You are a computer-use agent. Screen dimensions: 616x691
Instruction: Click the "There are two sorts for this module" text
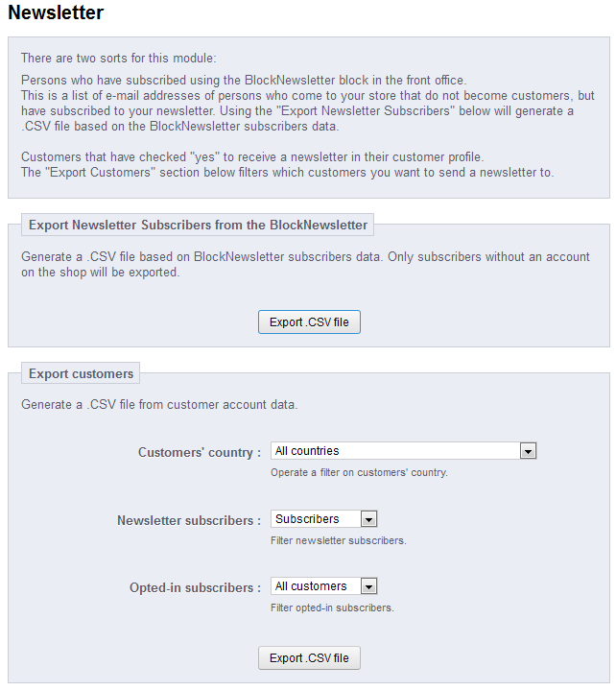119,59
